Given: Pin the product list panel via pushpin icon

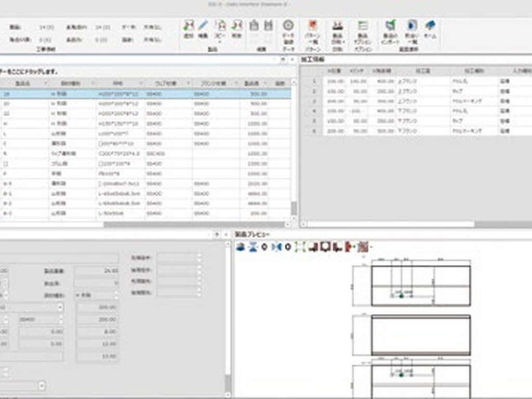Looking at the screenshot, I should (283, 59).
